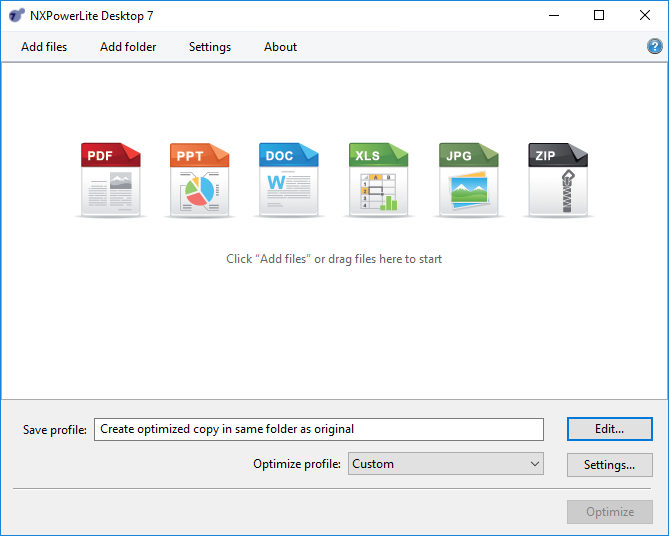
Task: Click the PPT presentation file icon
Action: [x=200, y=180]
